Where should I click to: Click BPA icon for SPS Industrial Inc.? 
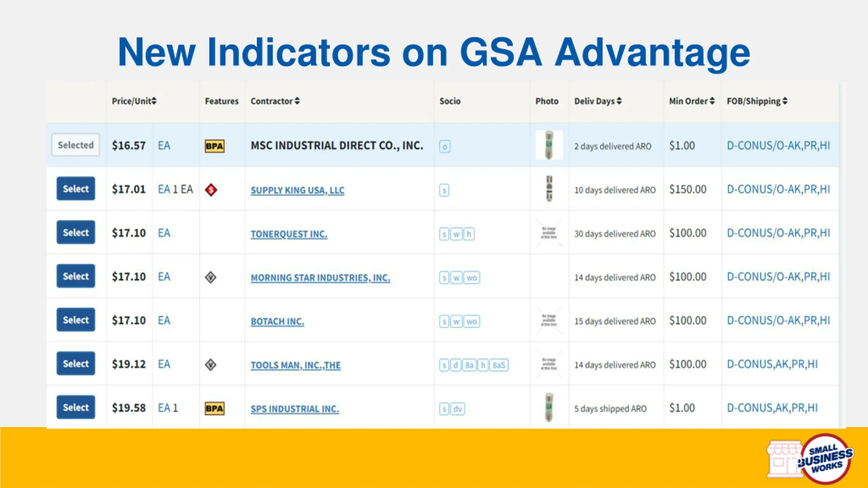click(215, 408)
